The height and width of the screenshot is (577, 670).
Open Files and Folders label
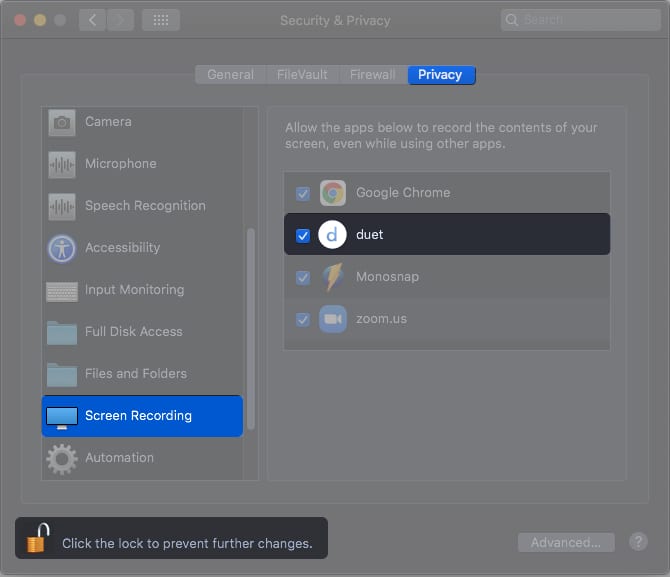tap(136, 374)
